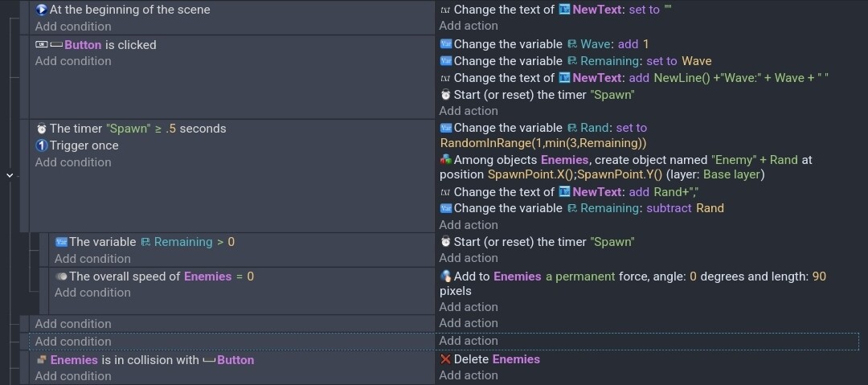Image resolution: width=868 pixels, height=385 pixels.
Task: Click the red Delete Enemies X icon
Action: click(x=445, y=359)
